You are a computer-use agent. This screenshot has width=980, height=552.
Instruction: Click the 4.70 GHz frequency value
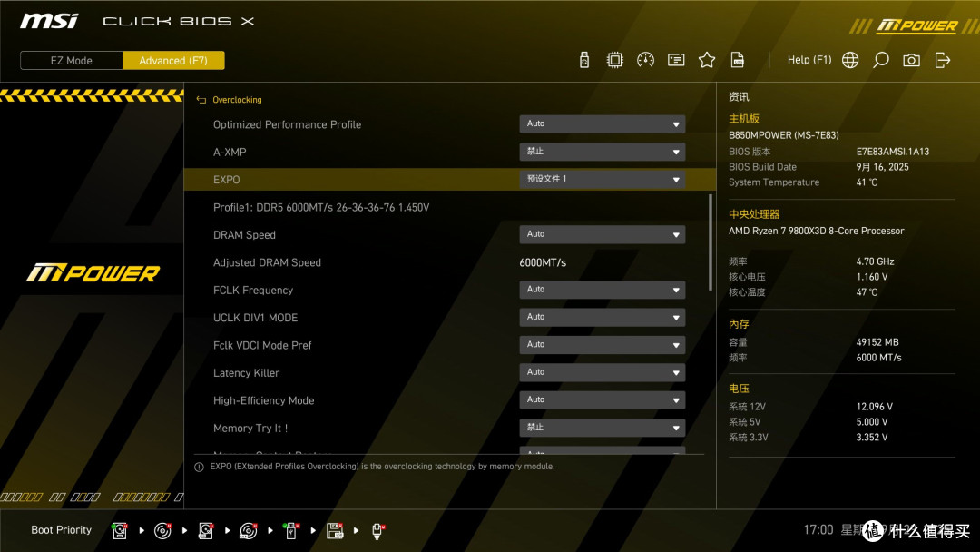[x=875, y=261]
